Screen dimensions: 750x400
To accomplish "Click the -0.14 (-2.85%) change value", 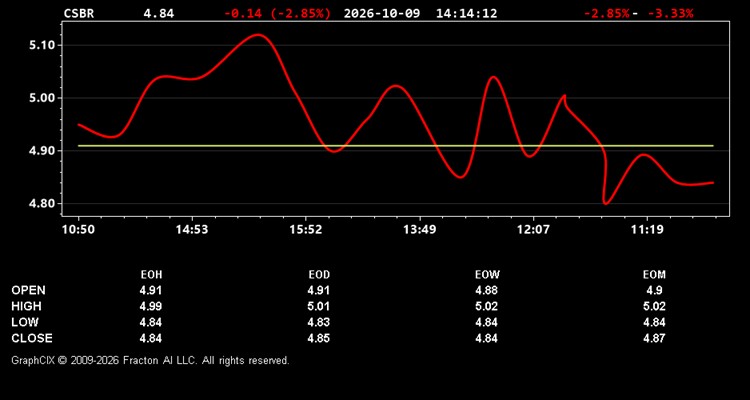I will (277, 13).
